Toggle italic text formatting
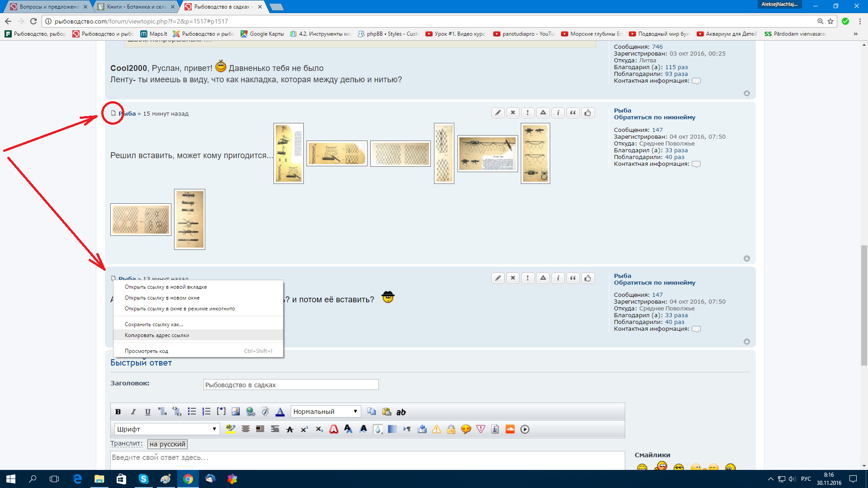This screenshot has height=488, width=868. tap(133, 412)
